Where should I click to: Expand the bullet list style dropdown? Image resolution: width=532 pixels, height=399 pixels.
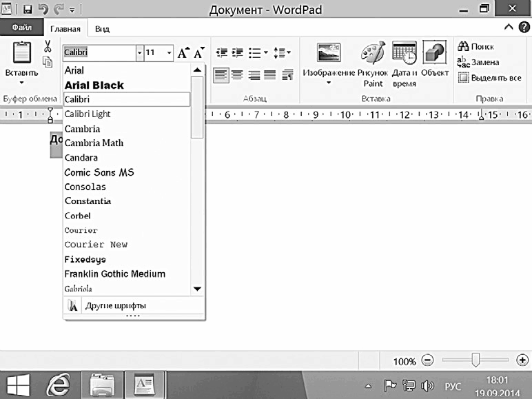pyautogui.click(x=265, y=53)
